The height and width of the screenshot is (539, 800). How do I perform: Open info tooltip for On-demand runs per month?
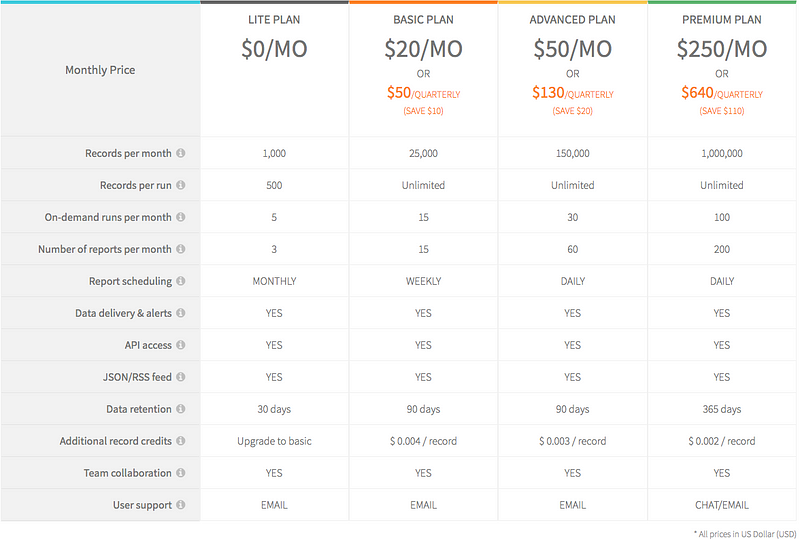[181, 217]
